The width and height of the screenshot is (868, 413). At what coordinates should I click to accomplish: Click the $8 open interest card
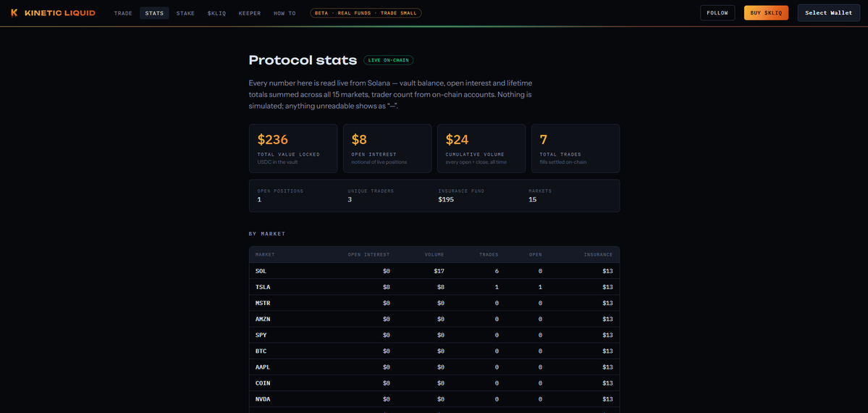tap(387, 149)
